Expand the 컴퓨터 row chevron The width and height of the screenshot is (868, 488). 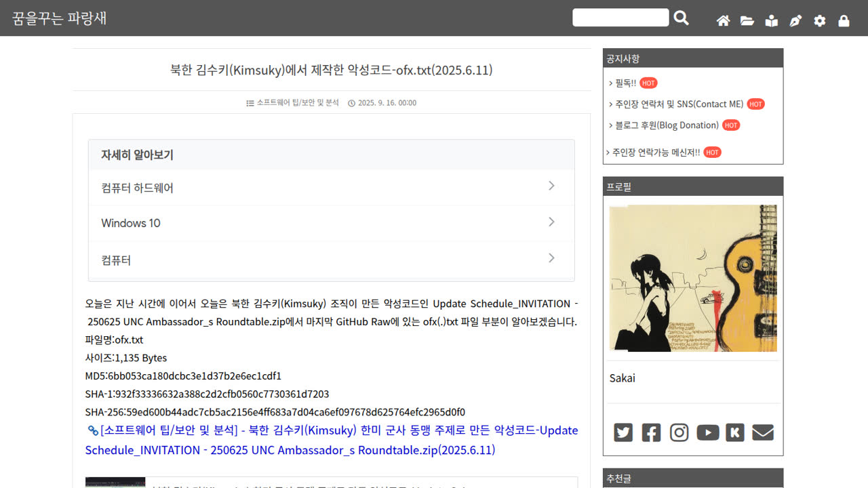coord(551,258)
